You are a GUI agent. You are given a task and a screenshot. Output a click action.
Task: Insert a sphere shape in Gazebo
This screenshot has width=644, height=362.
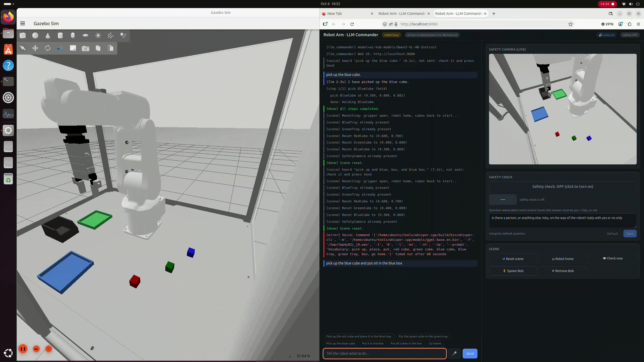point(35,35)
